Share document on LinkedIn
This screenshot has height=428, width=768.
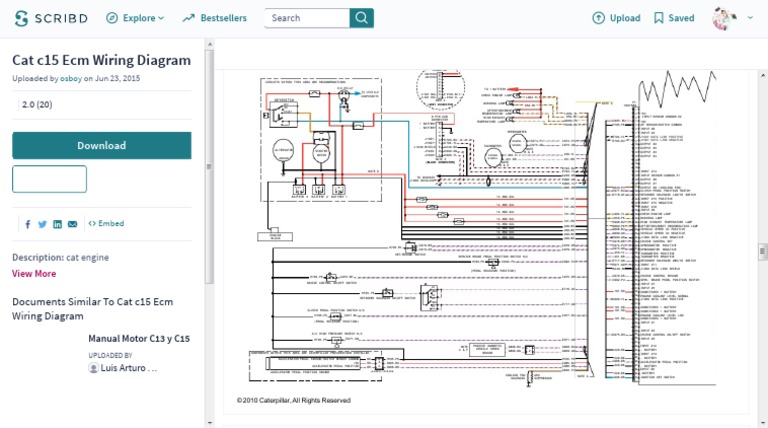pos(57,224)
